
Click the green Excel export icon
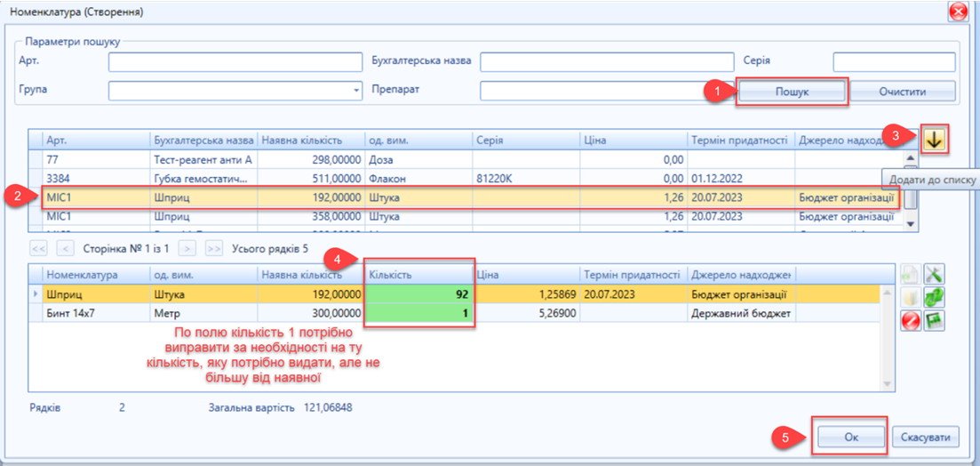[x=934, y=321]
